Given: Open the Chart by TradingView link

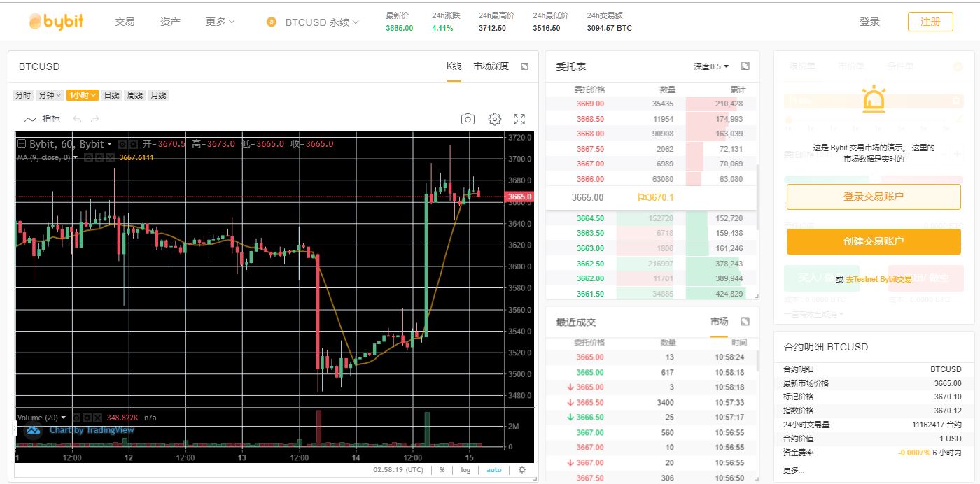Looking at the screenshot, I should 91,430.
